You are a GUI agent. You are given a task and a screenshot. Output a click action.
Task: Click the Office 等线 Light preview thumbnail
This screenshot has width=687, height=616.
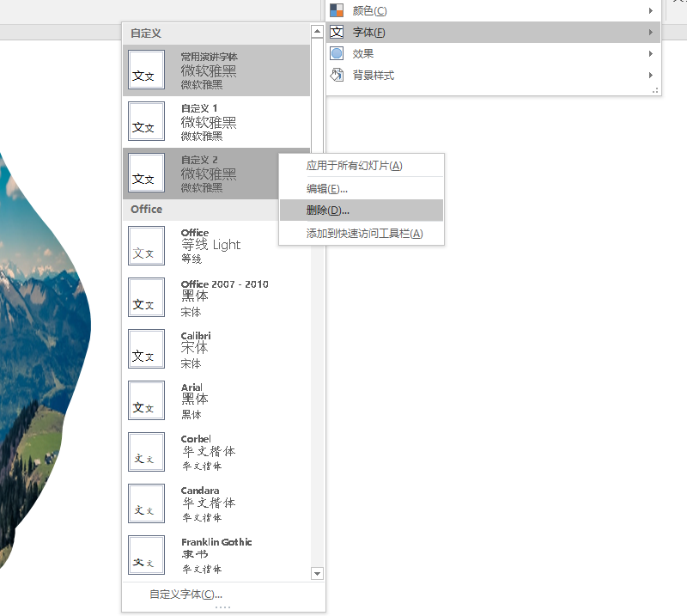146,246
